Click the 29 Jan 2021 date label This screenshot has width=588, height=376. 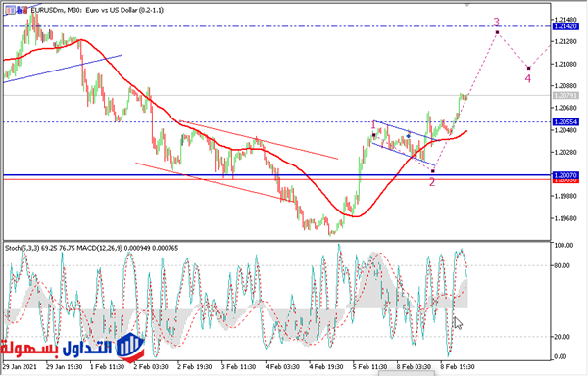point(20,367)
